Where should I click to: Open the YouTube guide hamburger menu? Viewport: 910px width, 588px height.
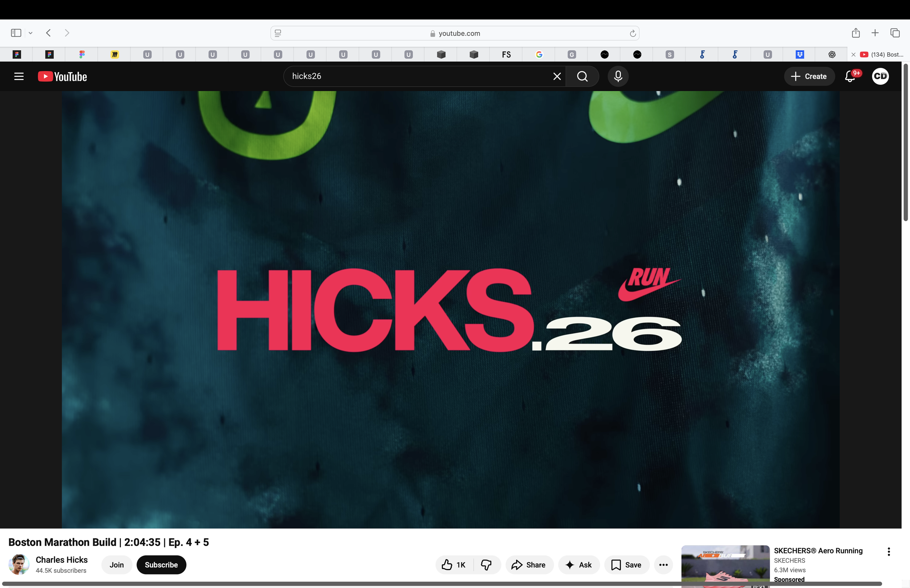coord(19,76)
